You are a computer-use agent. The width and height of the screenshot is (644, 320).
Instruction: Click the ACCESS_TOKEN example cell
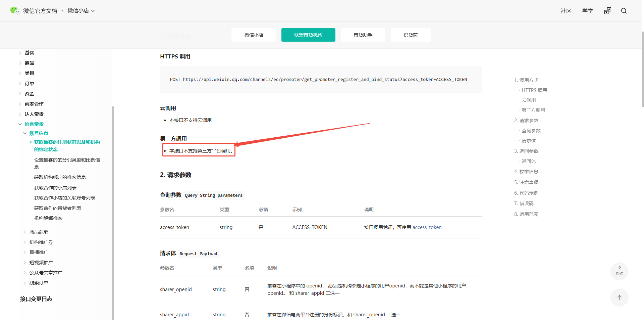[310, 227]
